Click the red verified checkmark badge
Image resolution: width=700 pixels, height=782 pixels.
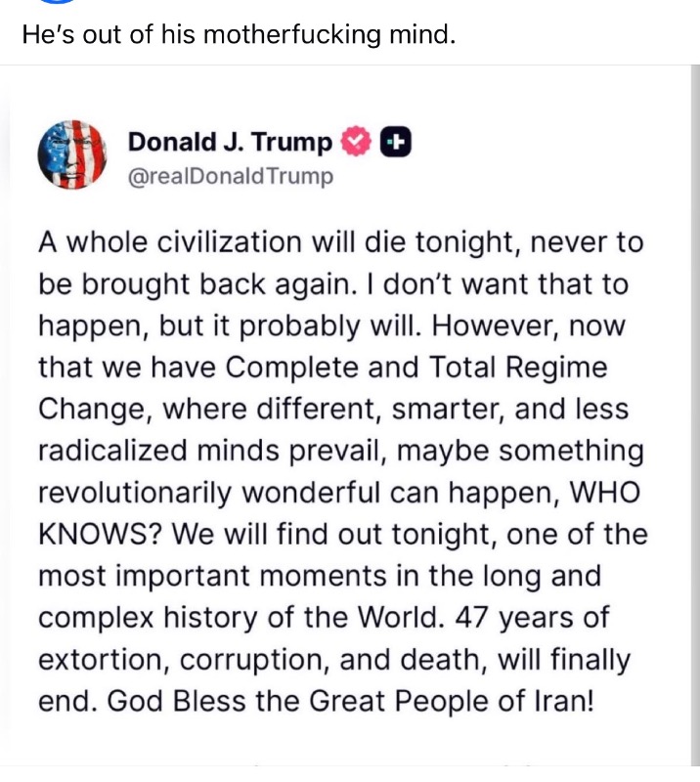pos(354,143)
